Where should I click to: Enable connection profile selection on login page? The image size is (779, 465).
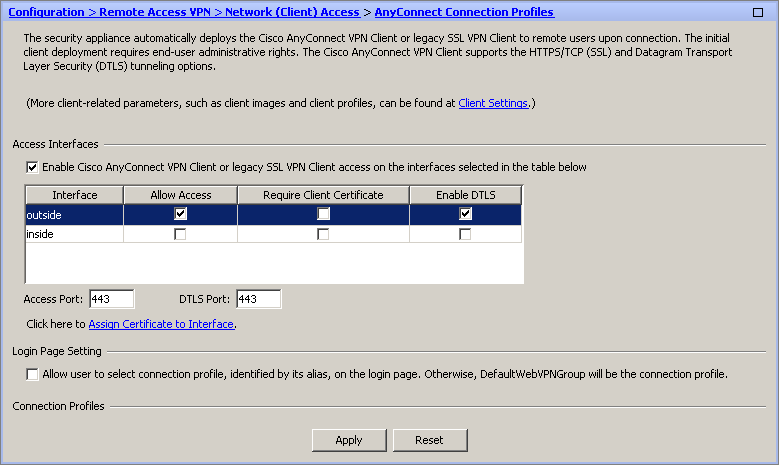pos(32,374)
